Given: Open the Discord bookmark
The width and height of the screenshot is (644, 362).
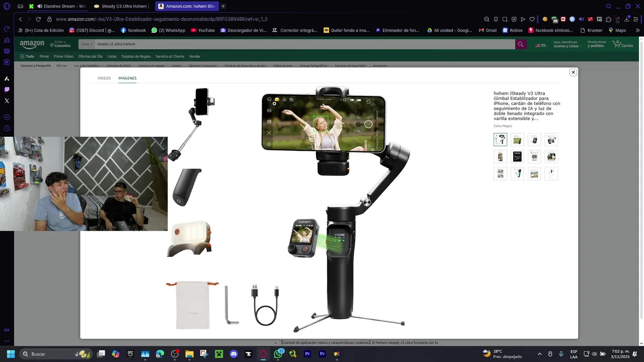Looking at the screenshot, I should 92,30.
